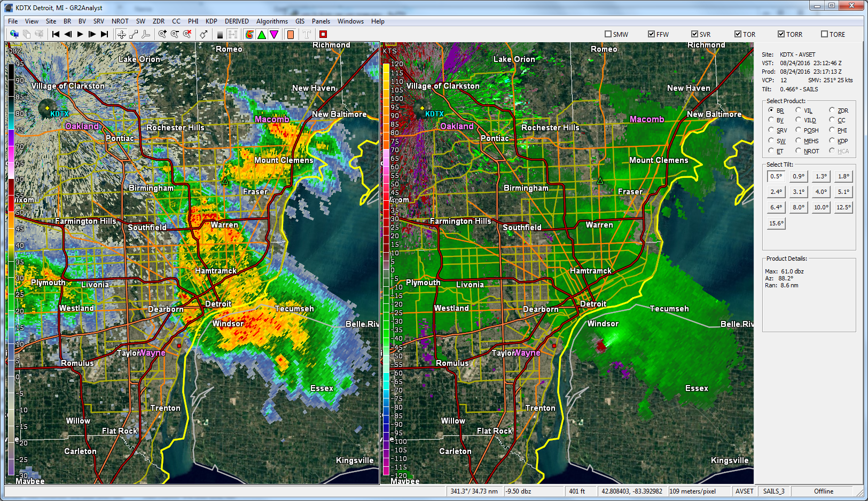Uncheck the SVR warnings checkbox

click(x=694, y=34)
